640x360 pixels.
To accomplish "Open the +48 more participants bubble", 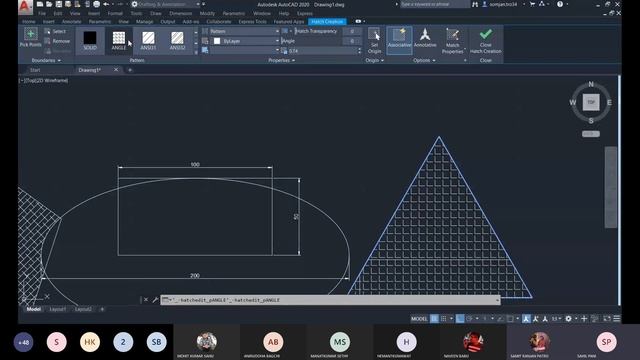I will click(24, 342).
